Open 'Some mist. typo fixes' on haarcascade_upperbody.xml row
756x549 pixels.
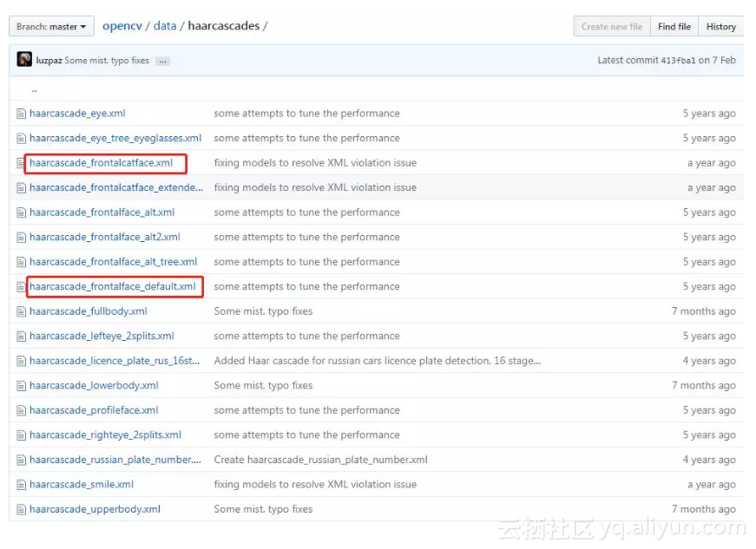pyautogui.click(x=263, y=509)
